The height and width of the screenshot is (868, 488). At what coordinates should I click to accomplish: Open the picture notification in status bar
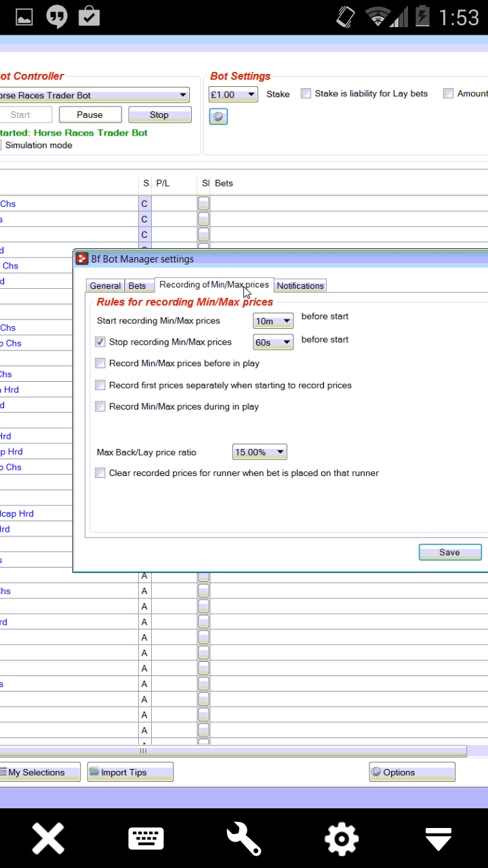pyautogui.click(x=24, y=17)
